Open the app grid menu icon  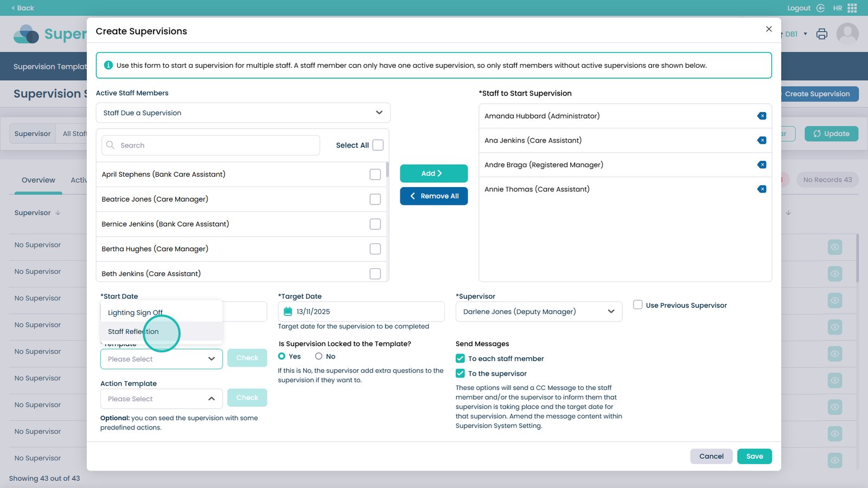pos(852,8)
